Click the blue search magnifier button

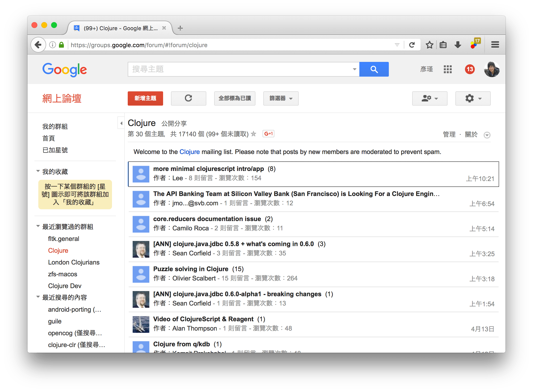[x=374, y=69]
